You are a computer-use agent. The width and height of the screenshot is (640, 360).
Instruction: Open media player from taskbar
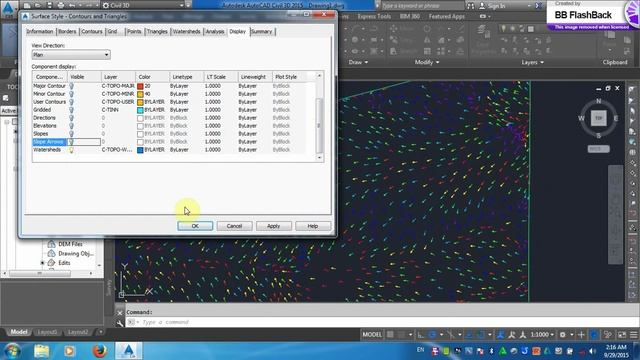69,351
